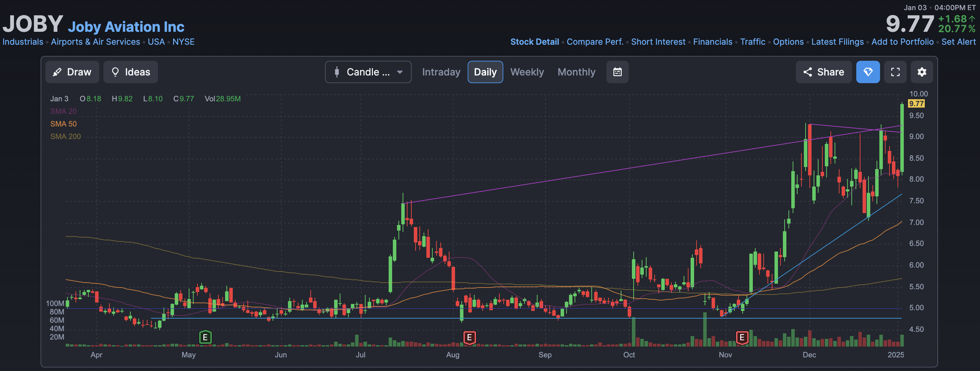Switch to the Intraday timeframe
The width and height of the screenshot is (980, 371).
441,72
